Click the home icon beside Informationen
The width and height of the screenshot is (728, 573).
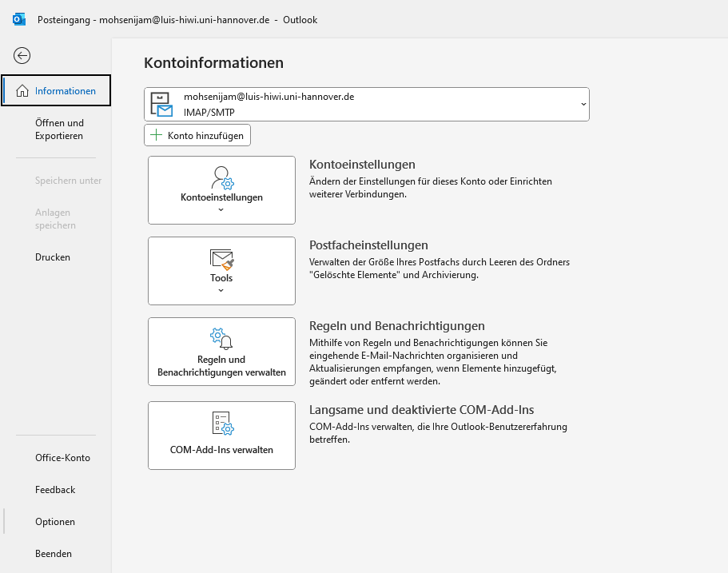22,90
